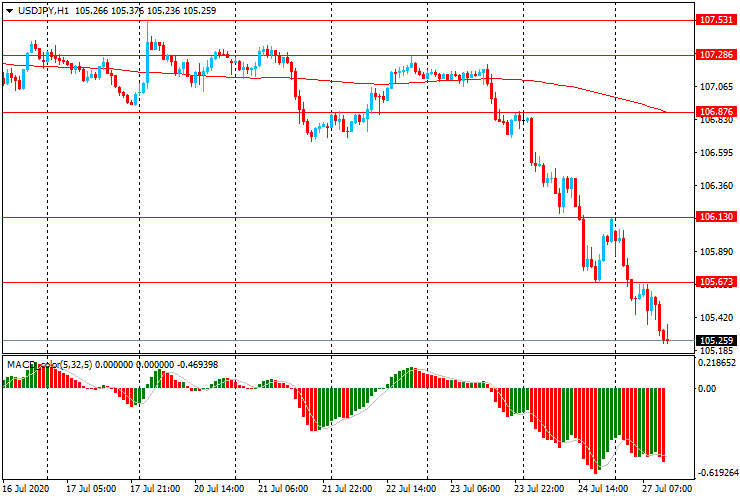The image size is (740, 500).
Task: Click the 0.218652 MACD scale value
Action: 717,363
